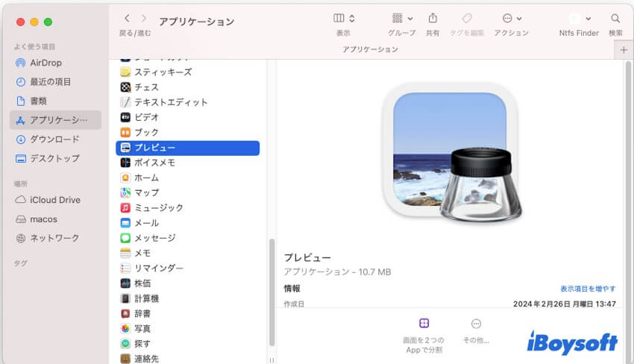Select テキストエディット in the app list
Image resolution: width=634 pixels, height=364 pixels.
click(x=188, y=102)
